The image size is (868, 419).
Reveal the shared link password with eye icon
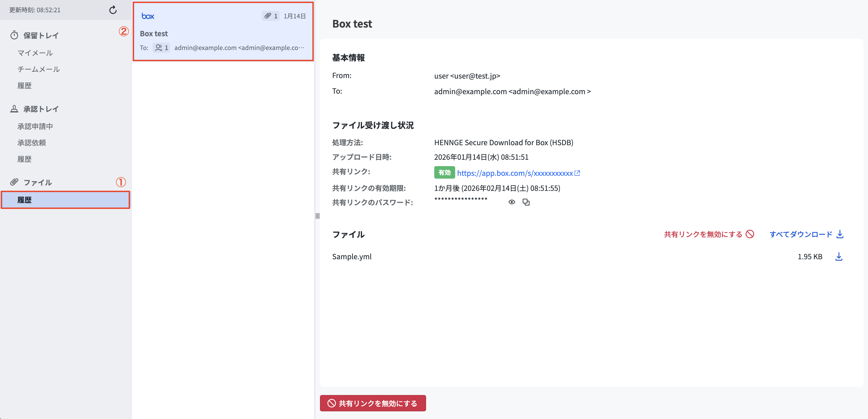[512, 202]
